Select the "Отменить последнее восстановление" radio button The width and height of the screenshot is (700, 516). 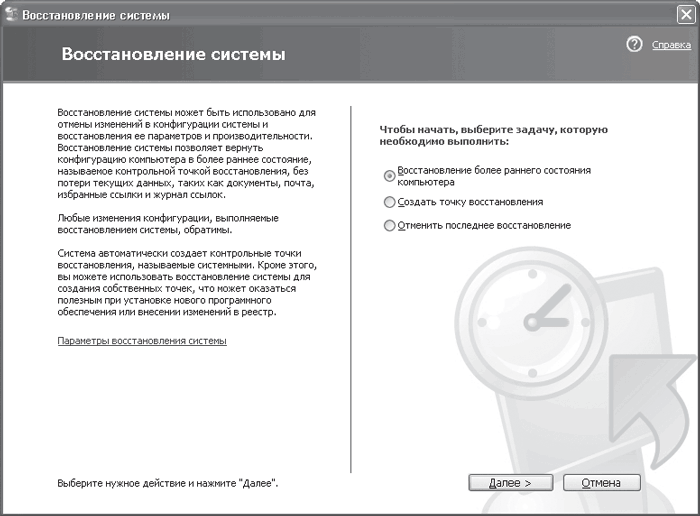(x=389, y=225)
